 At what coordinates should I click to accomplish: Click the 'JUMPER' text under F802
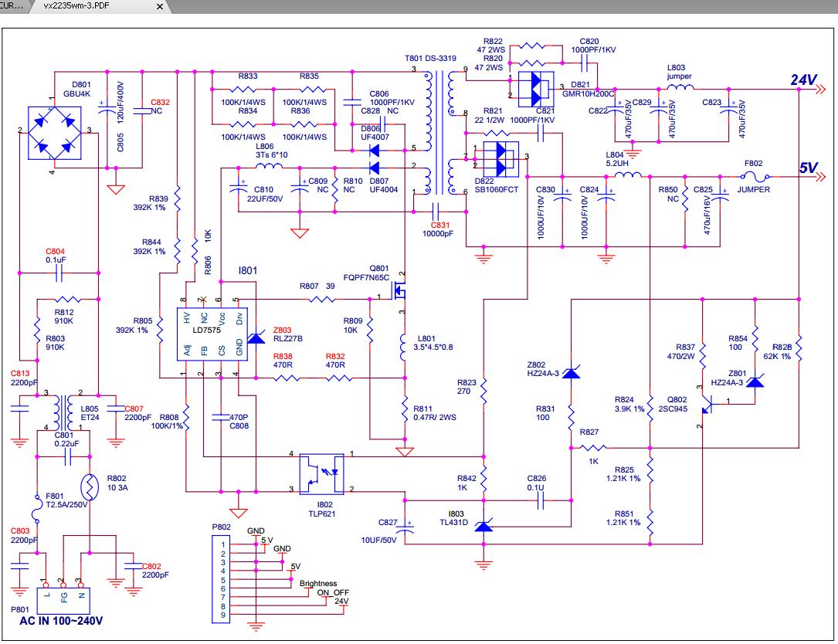(x=754, y=190)
